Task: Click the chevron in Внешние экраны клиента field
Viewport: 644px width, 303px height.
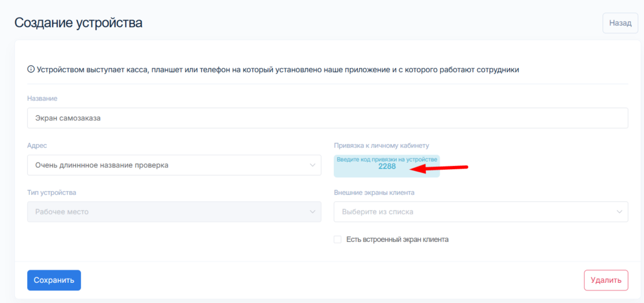Action: (619, 212)
